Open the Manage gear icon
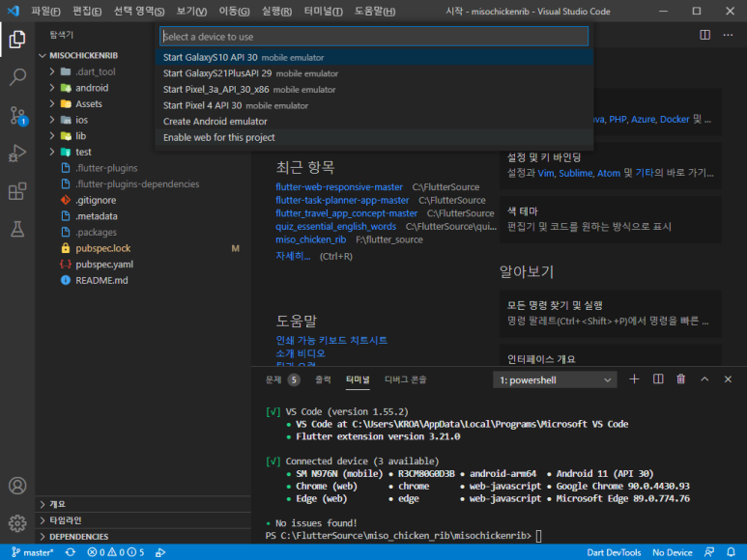The height and width of the screenshot is (560, 747). click(17, 523)
